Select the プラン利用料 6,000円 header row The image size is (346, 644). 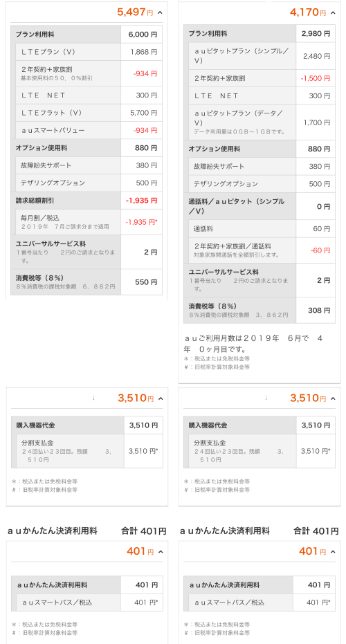click(86, 35)
